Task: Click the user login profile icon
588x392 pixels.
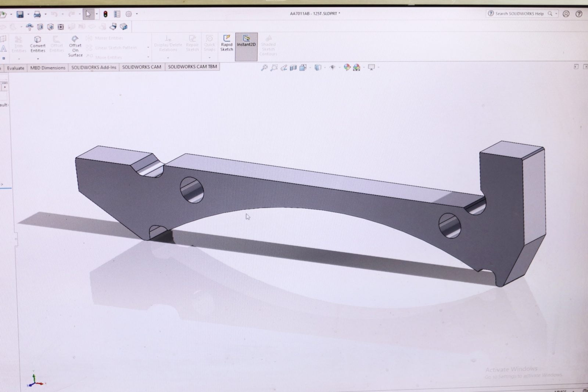Action: coord(566,14)
